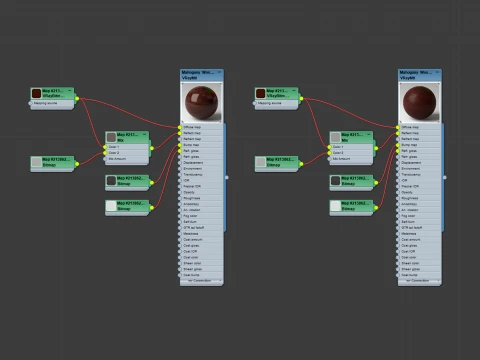The image size is (480, 360).
Task: Select the right 'Mahogany Woo...' node title
Action: pyautogui.click(x=416, y=72)
